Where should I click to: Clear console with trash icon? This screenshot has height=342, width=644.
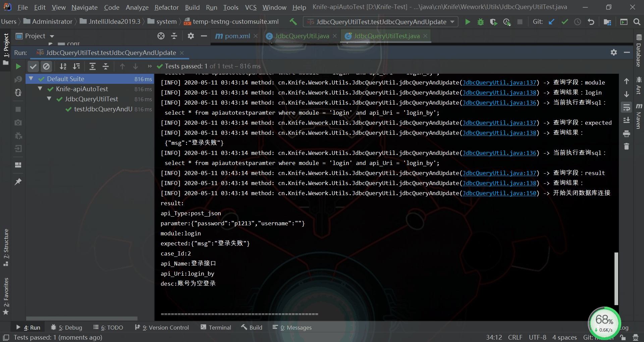(x=627, y=147)
